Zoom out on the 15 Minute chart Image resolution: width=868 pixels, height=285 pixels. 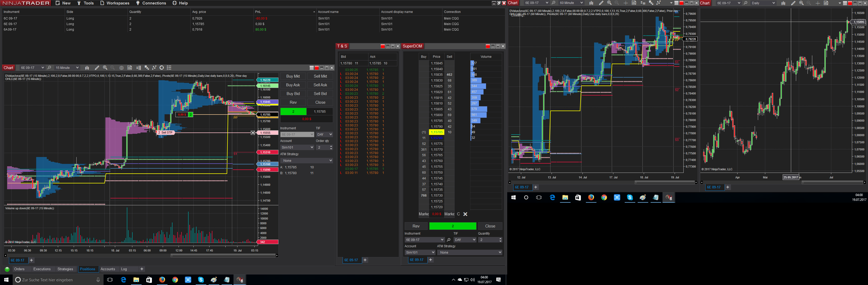(113, 68)
